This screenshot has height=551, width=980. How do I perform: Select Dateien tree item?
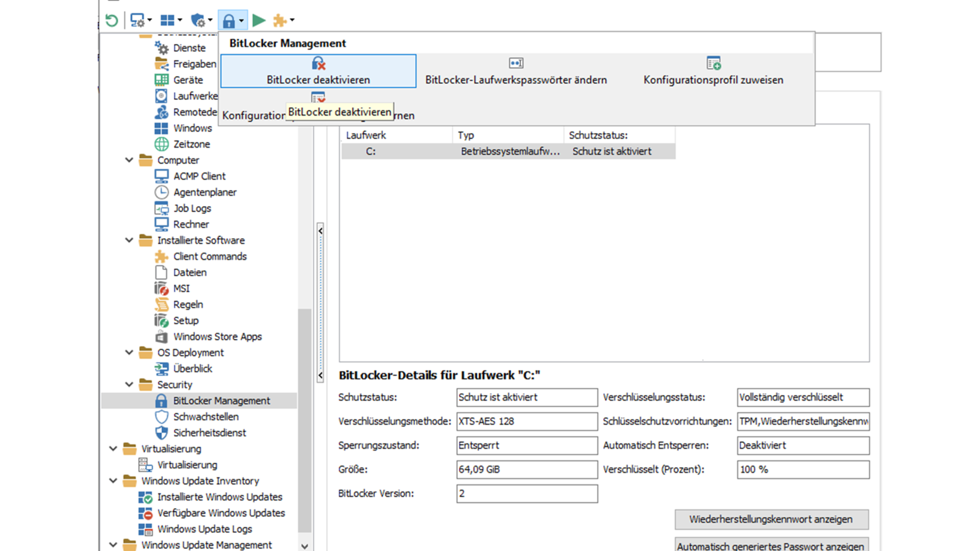coord(190,272)
